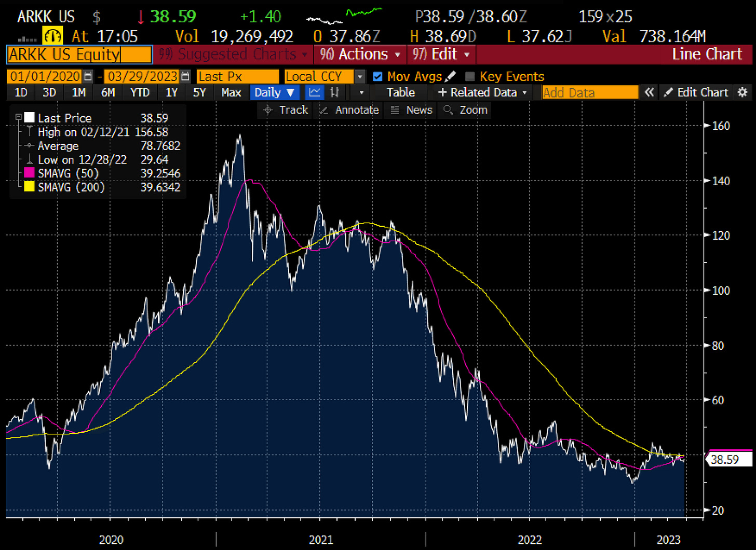The image size is (756, 550).
Task: Click the 2022 x-axis year label
Action: 530,540
